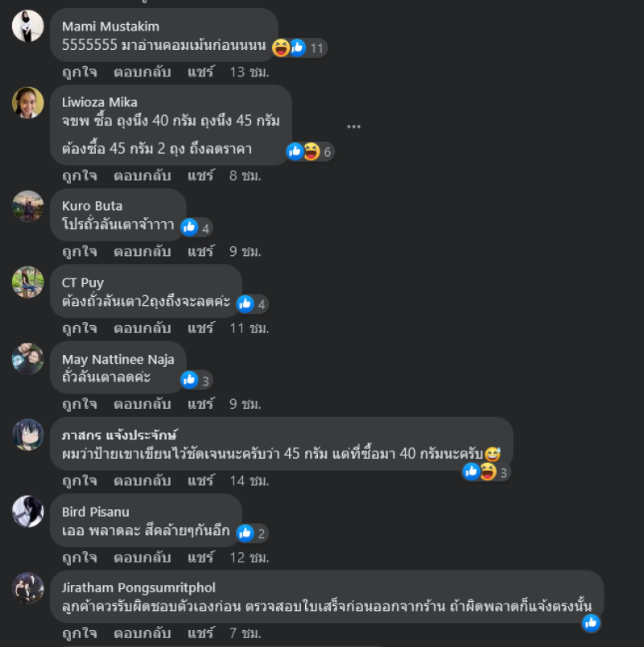Open the three-dots menu beside Liwioza Mika's comment
Screen dimensions: 644x647
tap(353, 126)
